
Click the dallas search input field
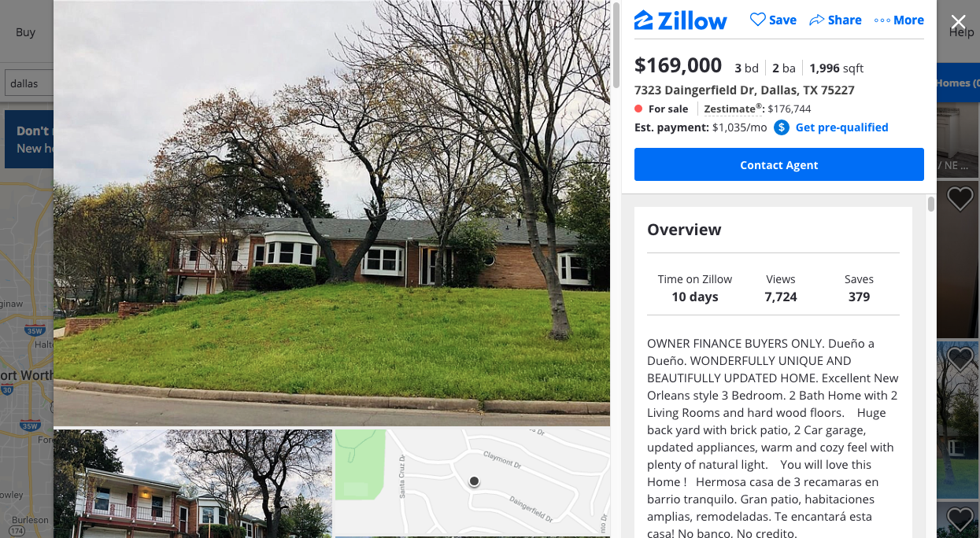pyautogui.click(x=28, y=83)
